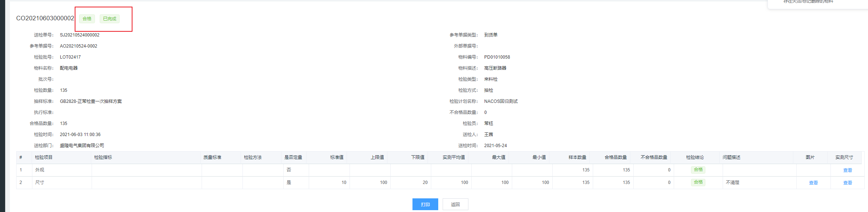This screenshot has height=212, width=868.
Task: Click the 物料编号 value PD01010058
Action: 497,57
